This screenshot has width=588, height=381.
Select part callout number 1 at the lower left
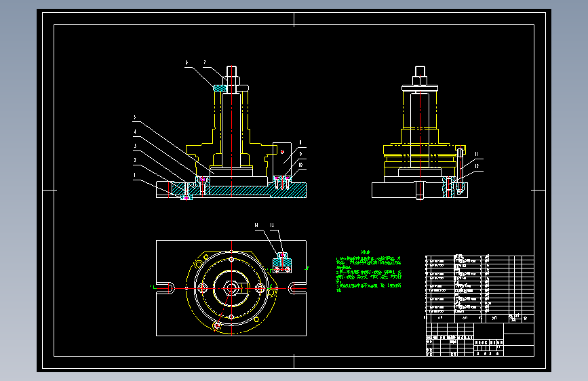135,175
